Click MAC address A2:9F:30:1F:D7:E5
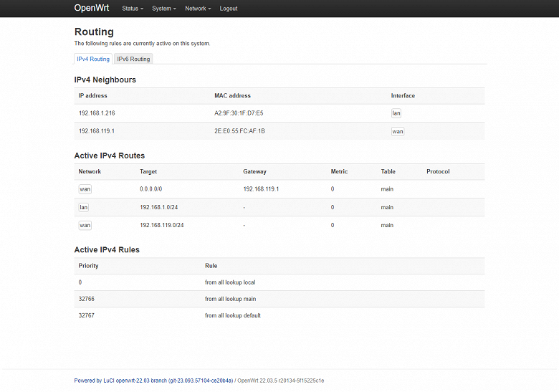The image size is (559, 392). (239, 113)
